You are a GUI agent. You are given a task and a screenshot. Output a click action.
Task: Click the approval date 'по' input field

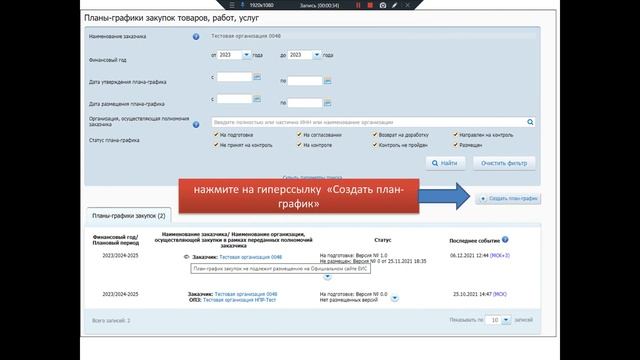tap(305, 81)
